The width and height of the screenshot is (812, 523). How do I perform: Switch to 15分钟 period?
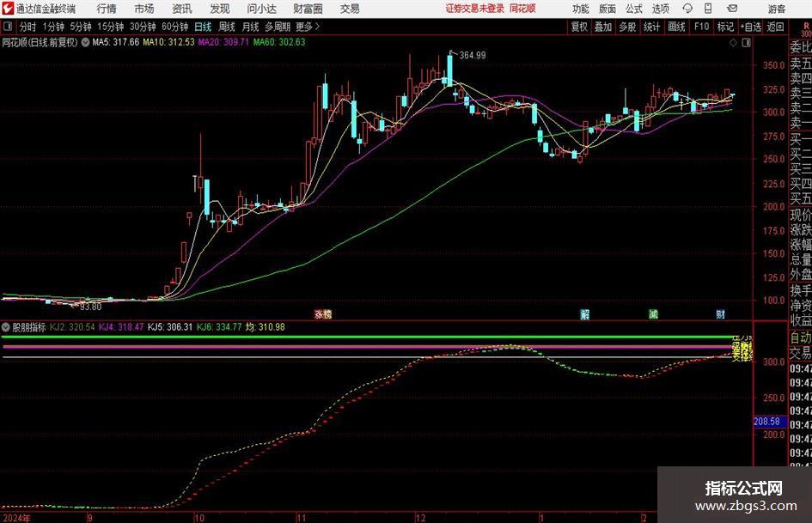[111, 27]
